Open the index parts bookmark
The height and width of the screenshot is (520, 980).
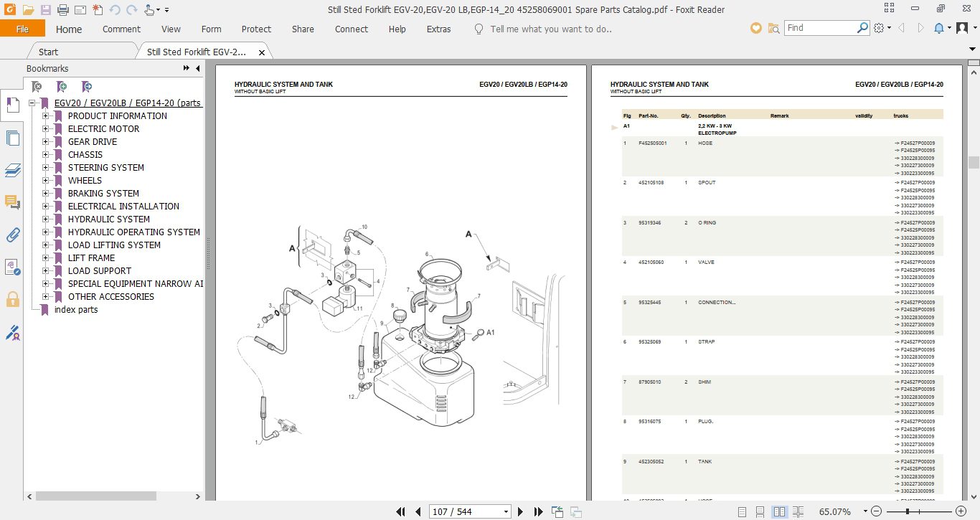tap(76, 310)
